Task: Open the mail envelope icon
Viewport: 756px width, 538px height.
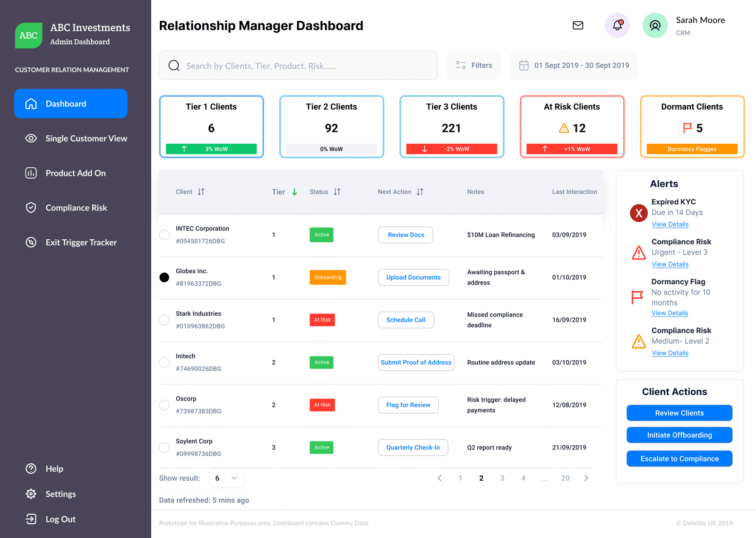Action: coord(578,26)
